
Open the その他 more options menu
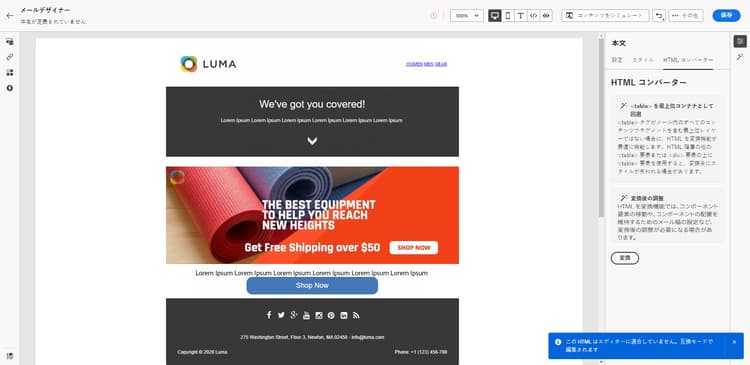point(686,15)
